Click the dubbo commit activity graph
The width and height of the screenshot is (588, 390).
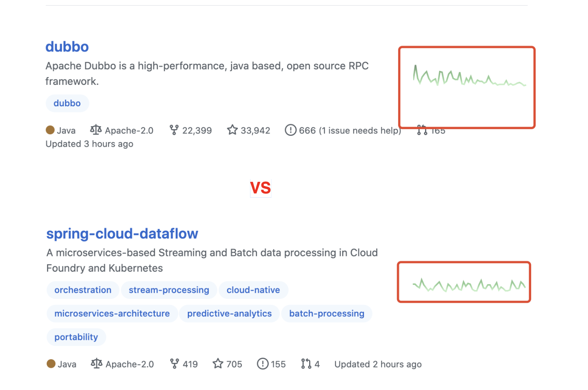click(469, 76)
